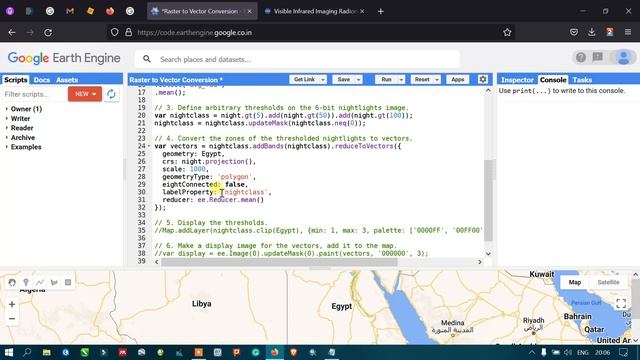Expand the Archive folder
640x360 pixels.
pos(7,138)
